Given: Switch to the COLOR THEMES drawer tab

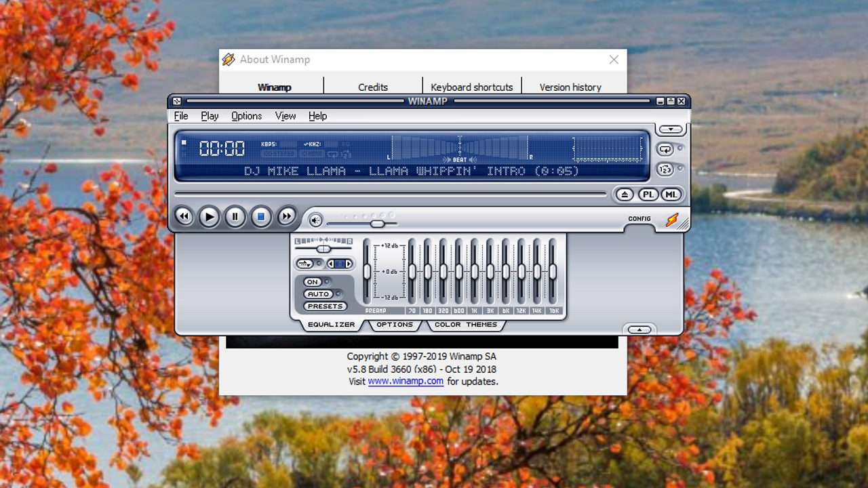Looking at the screenshot, I should pos(466,325).
